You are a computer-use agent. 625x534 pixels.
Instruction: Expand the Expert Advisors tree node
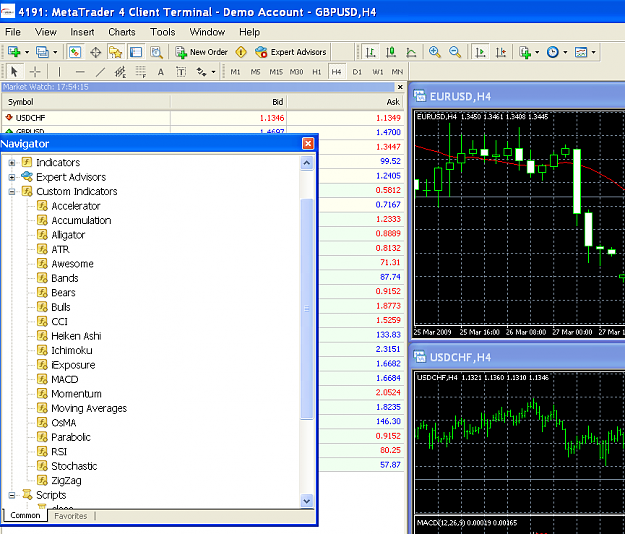12,177
